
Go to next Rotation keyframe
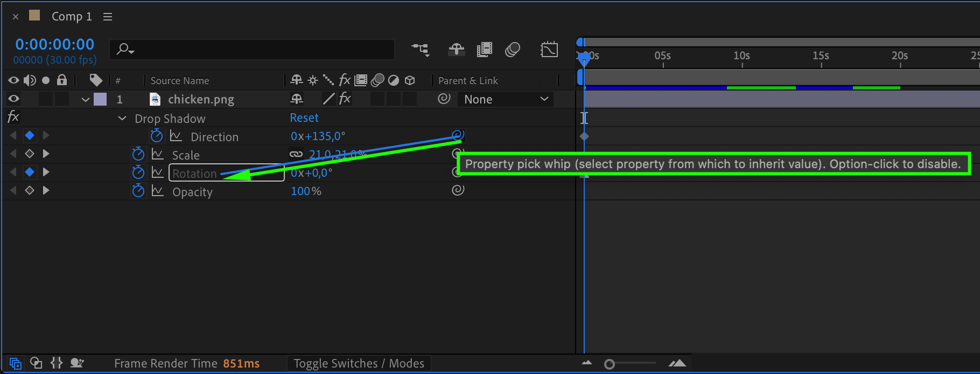tap(46, 172)
